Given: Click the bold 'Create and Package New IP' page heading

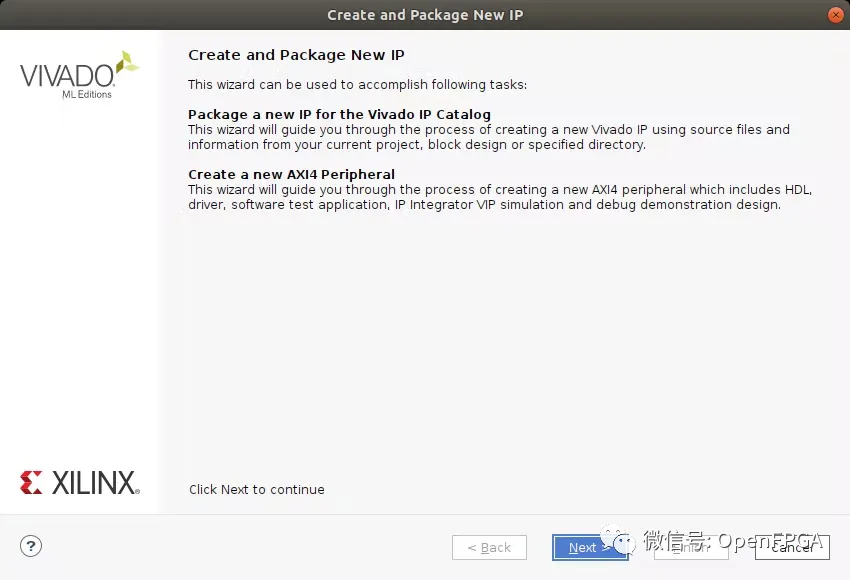Looking at the screenshot, I should click(296, 55).
